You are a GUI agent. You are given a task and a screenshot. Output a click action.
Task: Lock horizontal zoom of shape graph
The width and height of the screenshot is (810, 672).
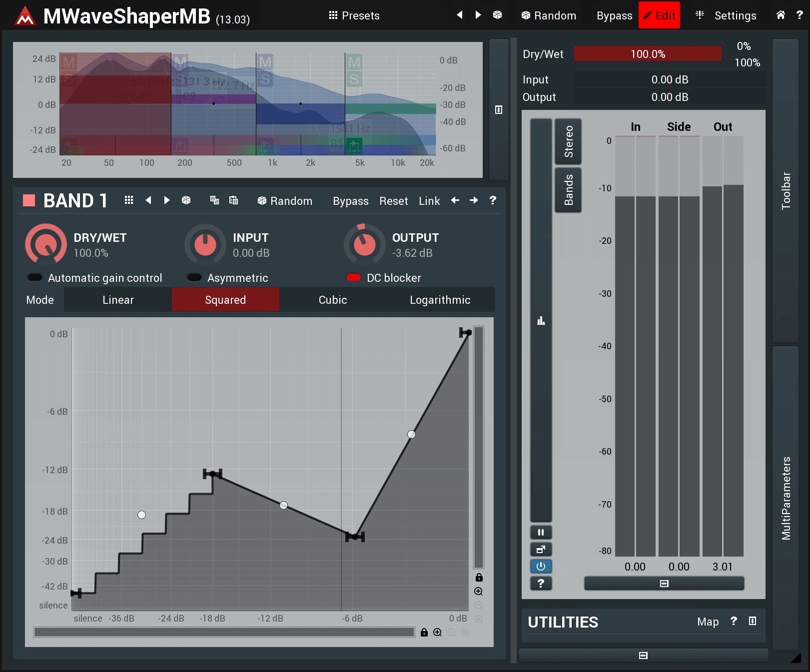(x=424, y=633)
